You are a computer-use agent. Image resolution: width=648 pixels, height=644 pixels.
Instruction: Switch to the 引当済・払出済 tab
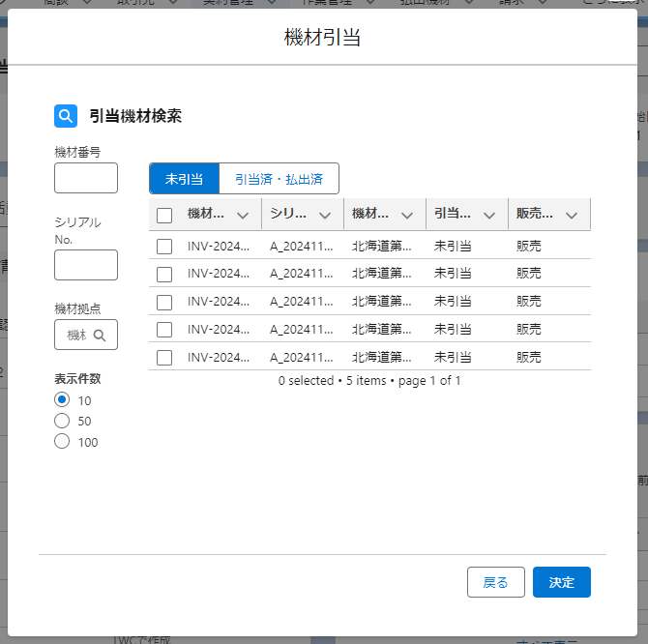click(x=279, y=179)
